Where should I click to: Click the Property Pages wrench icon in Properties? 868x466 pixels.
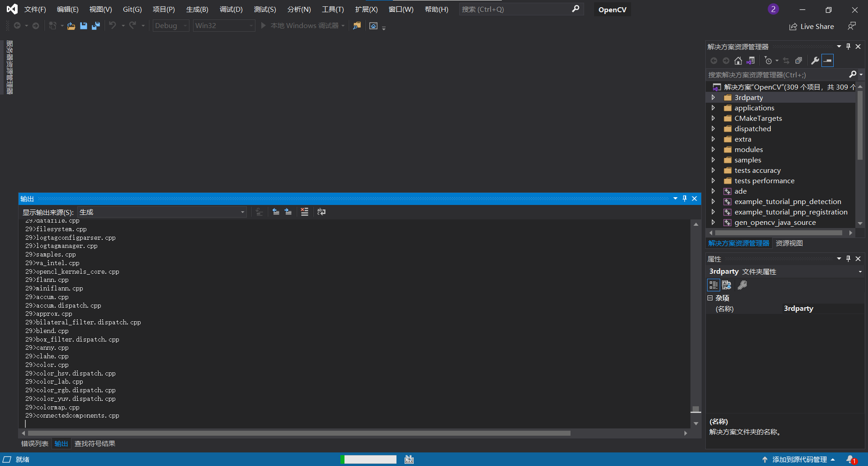point(742,285)
